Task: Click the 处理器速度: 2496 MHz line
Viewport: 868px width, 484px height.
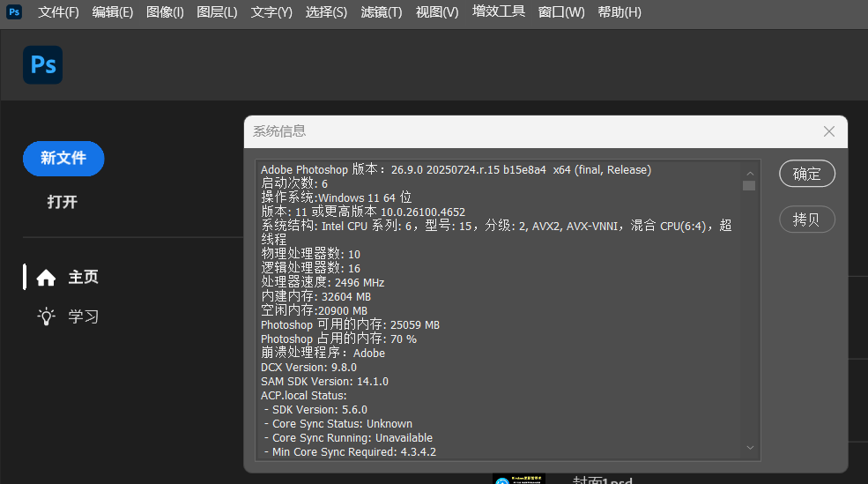Action: pyautogui.click(x=323, y=282)
